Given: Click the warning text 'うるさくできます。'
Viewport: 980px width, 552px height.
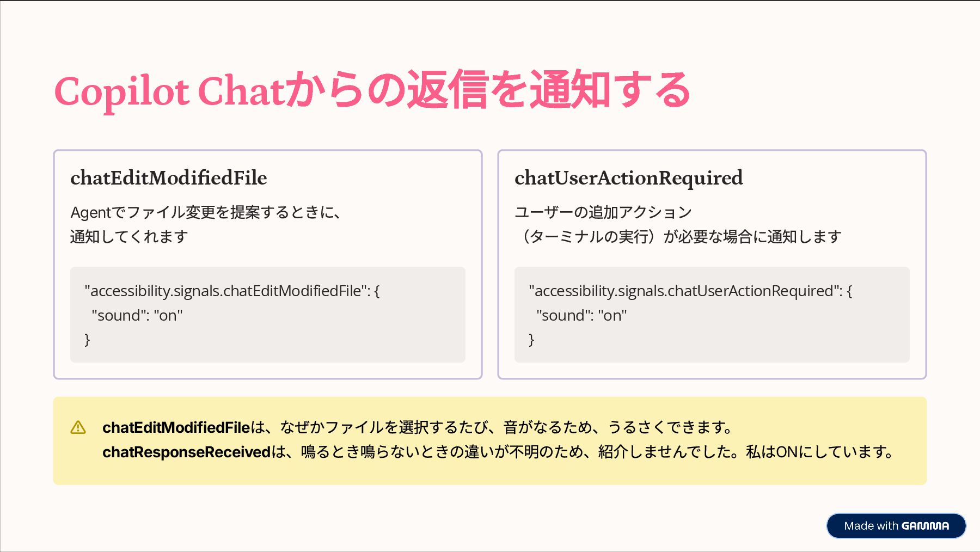Looking at the screenshot, I should click(x=671, y=428).
